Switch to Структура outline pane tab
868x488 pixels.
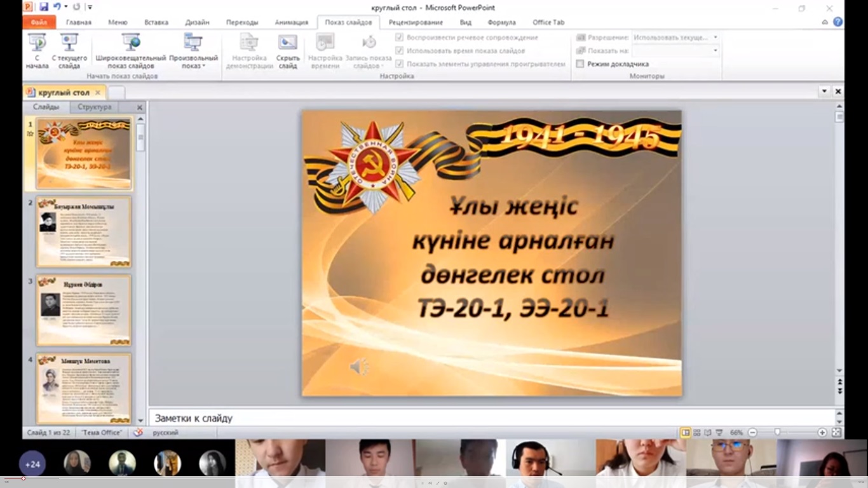pyautogui.click(x=95, y=107)
